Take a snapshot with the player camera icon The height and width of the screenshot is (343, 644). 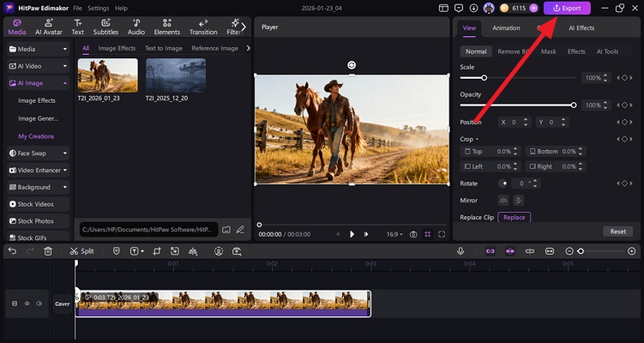(413, 234)
